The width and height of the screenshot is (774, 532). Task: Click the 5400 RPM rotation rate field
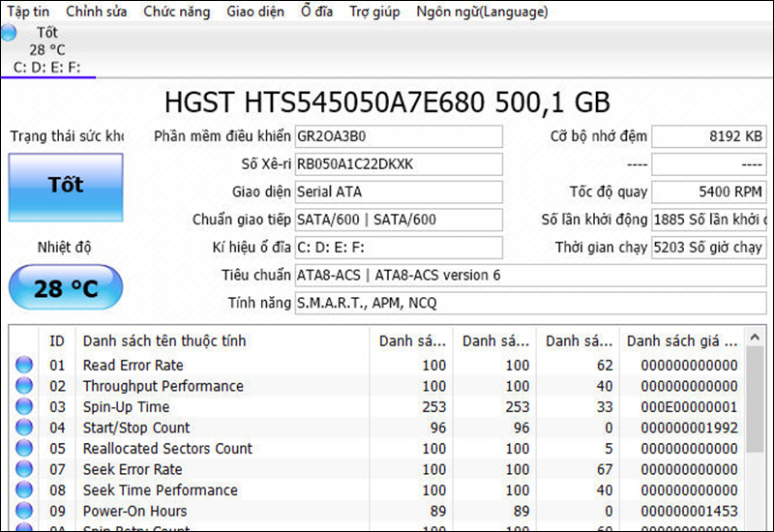[x=709, y=192]
